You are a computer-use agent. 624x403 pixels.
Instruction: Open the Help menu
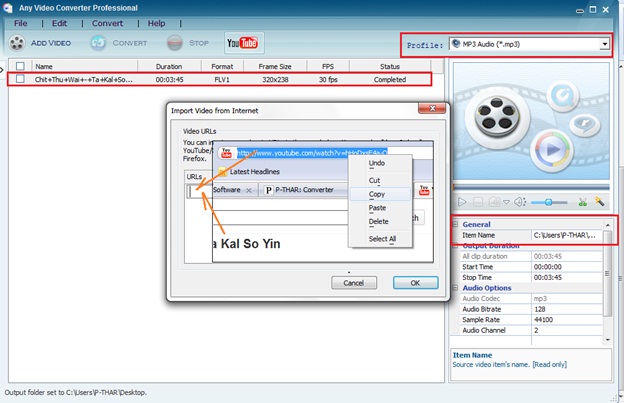[156, 23]
